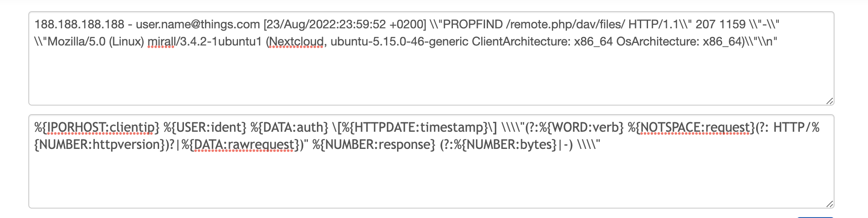
Task: Click the underlined word Nextcloud
Action: [296, 42]
